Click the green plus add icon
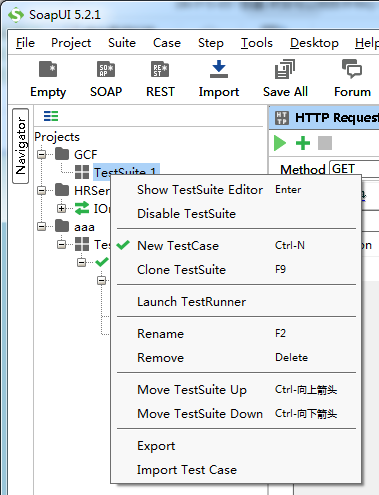This screenshot has width=379, height=495. click(x=303, y=143)
